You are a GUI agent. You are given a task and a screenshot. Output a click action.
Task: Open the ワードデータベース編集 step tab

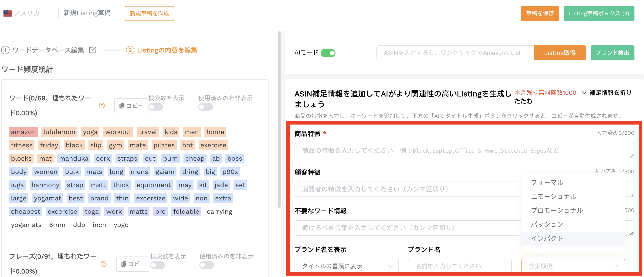tap(48, 50)
